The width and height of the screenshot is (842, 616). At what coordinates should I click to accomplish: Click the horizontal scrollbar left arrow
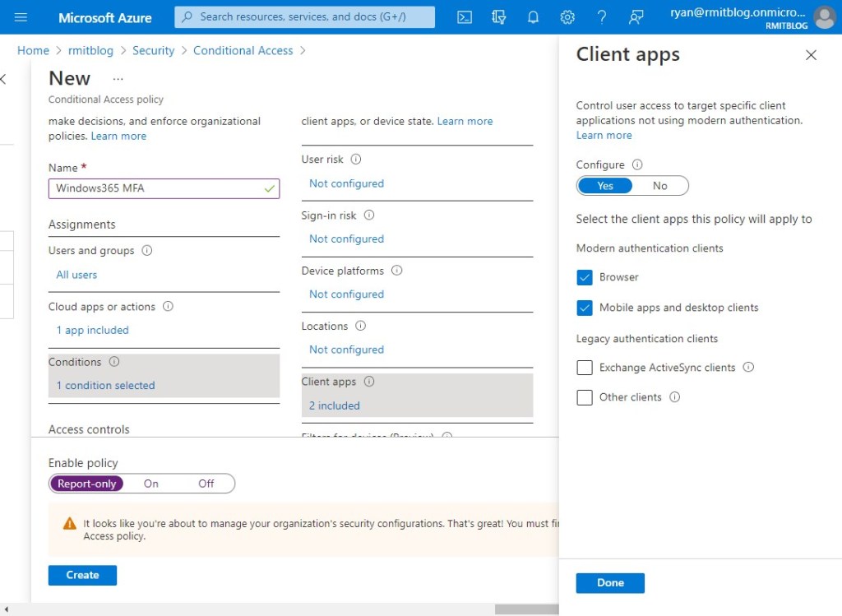click(6, 609)
